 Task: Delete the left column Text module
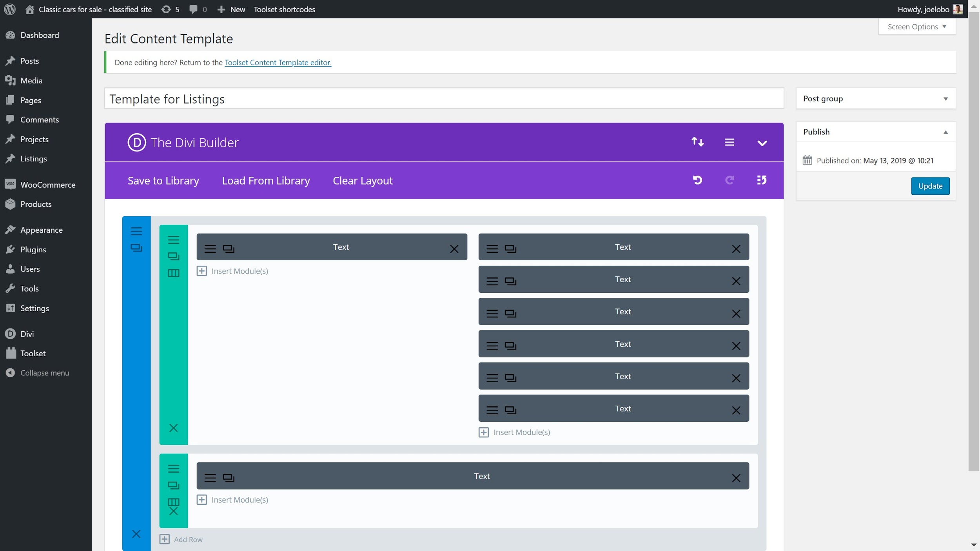tap(454, 249)
